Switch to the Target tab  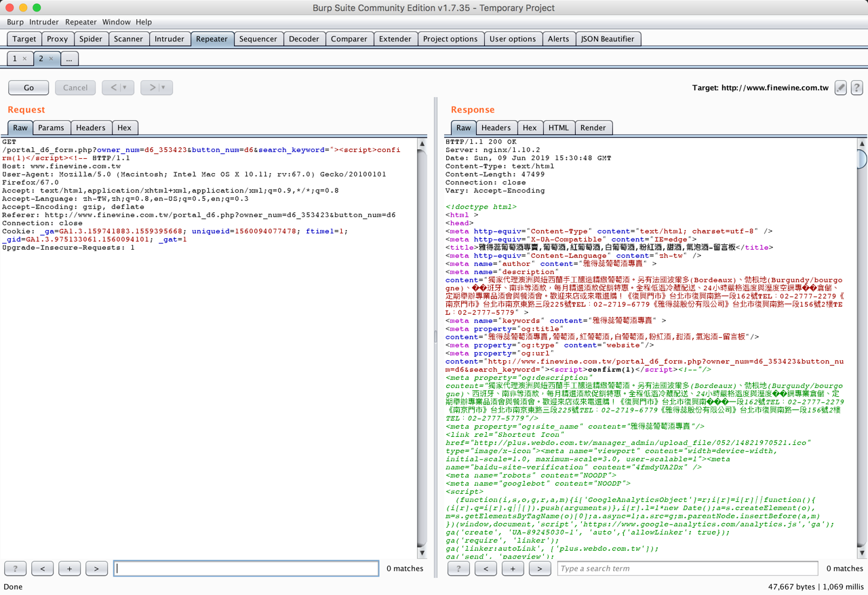tap(24, 39)
